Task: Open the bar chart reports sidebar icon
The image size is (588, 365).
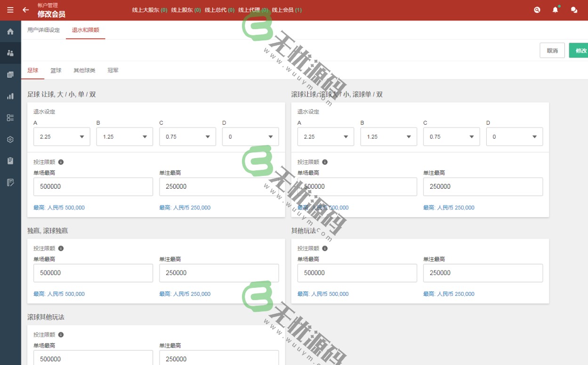Action: pos(10,96)
